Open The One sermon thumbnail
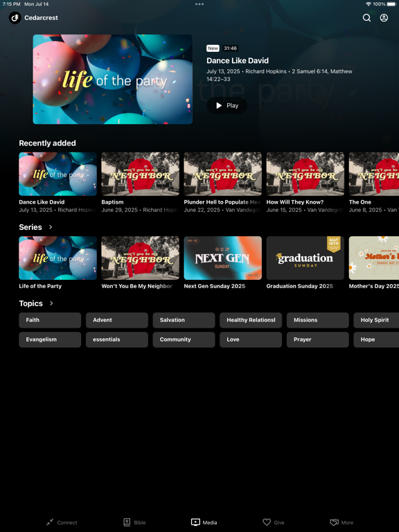Screen dimensions: 399x532 click(374, 174)
